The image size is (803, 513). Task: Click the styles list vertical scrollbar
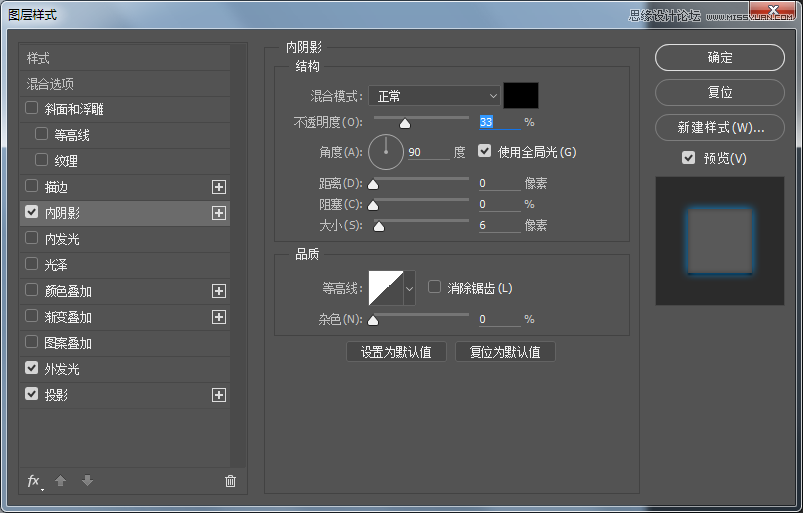tap(238, 256)
